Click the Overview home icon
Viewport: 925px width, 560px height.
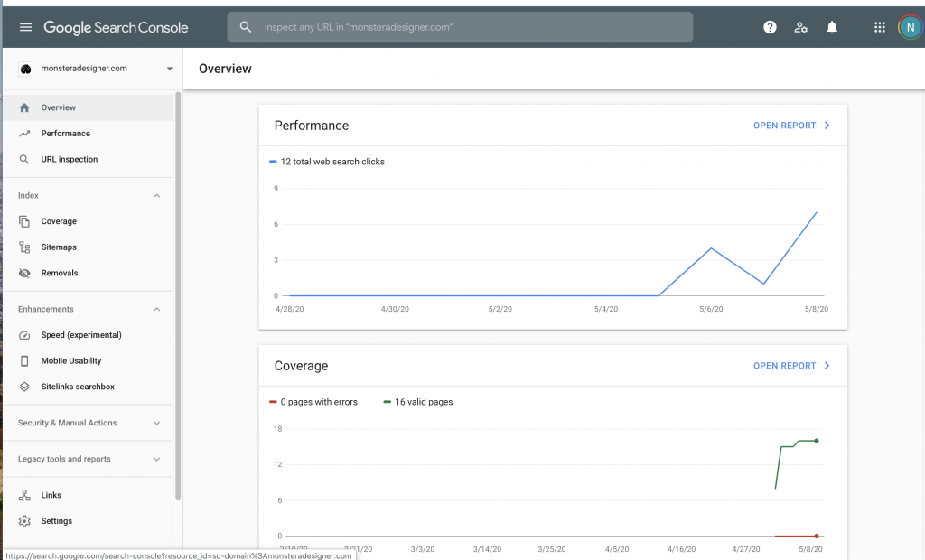[24, 107]
